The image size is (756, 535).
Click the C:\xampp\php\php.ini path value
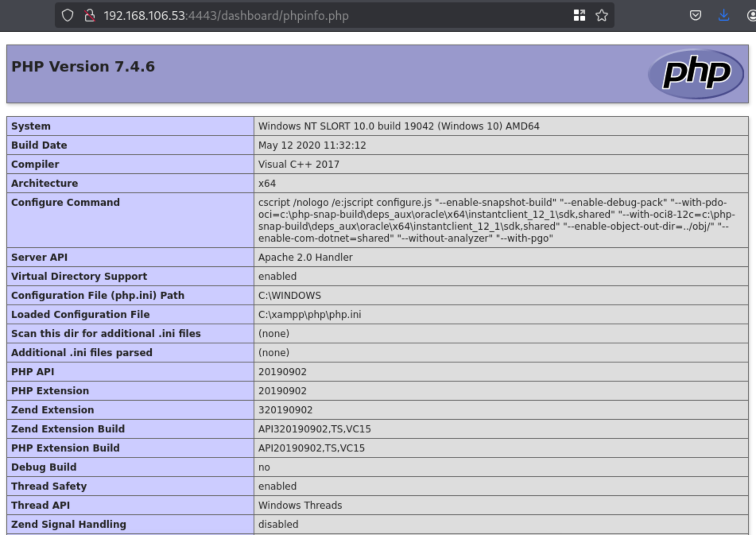tap(310, 314)
